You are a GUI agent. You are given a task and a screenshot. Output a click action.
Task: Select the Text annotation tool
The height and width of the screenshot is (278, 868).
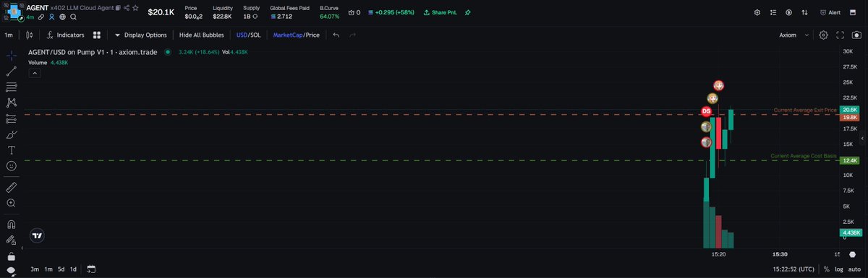coord(12,150)
